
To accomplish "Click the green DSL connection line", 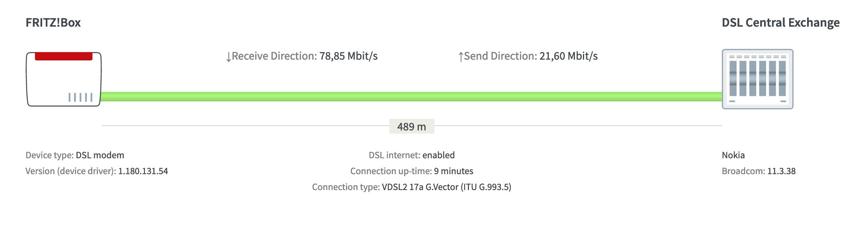I will [x=411, y=97].
